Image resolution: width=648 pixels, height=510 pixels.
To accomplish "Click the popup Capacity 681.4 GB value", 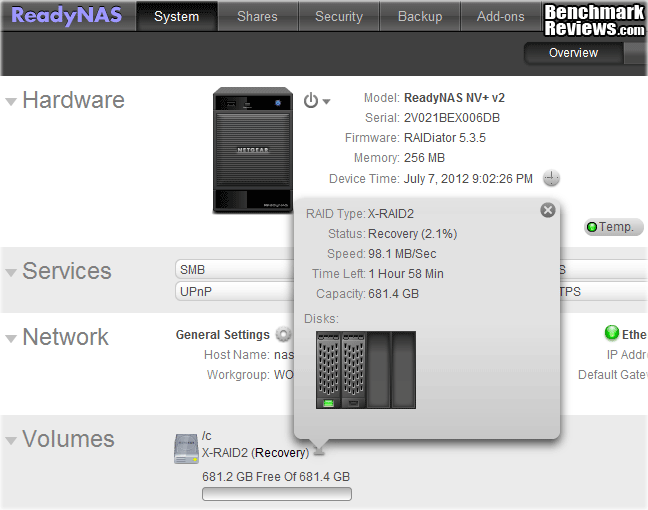I will (393, 294).
